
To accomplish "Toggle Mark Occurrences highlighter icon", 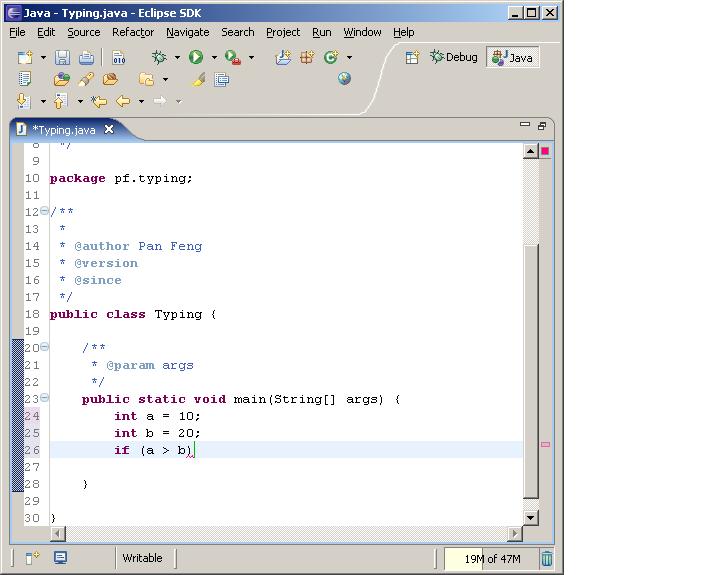I will coord(199,79).
